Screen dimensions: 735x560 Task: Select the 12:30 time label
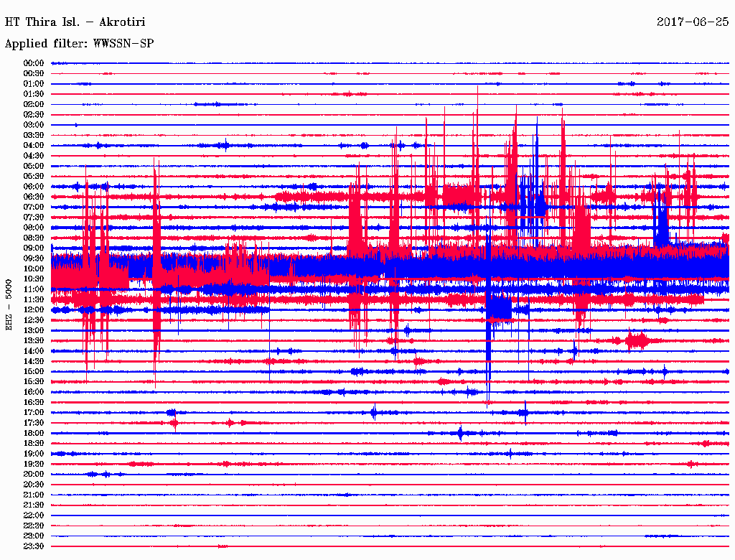tap(33, 320)
